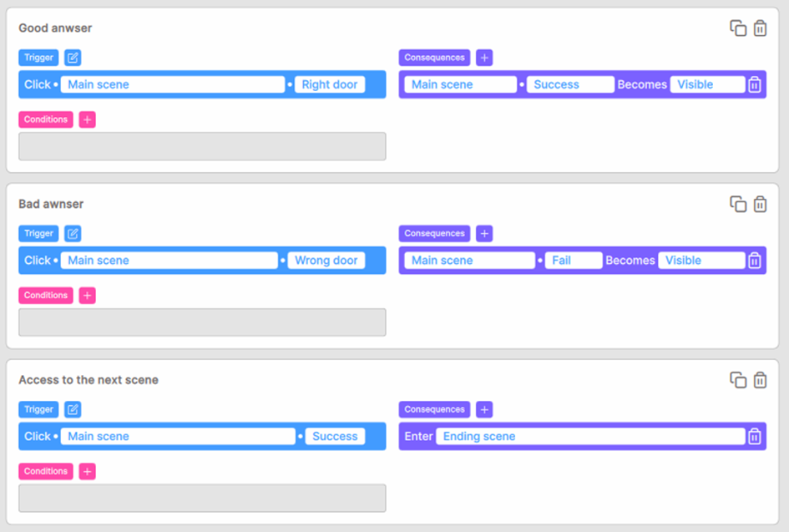Edit the trigger of Bad awnser
This screenshot has width=789, height=532.
[x=73, y=234]
